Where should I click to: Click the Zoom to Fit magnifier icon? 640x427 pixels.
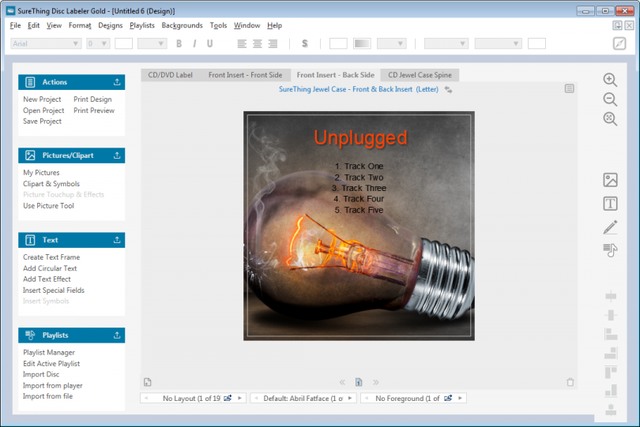click(610, 119)
